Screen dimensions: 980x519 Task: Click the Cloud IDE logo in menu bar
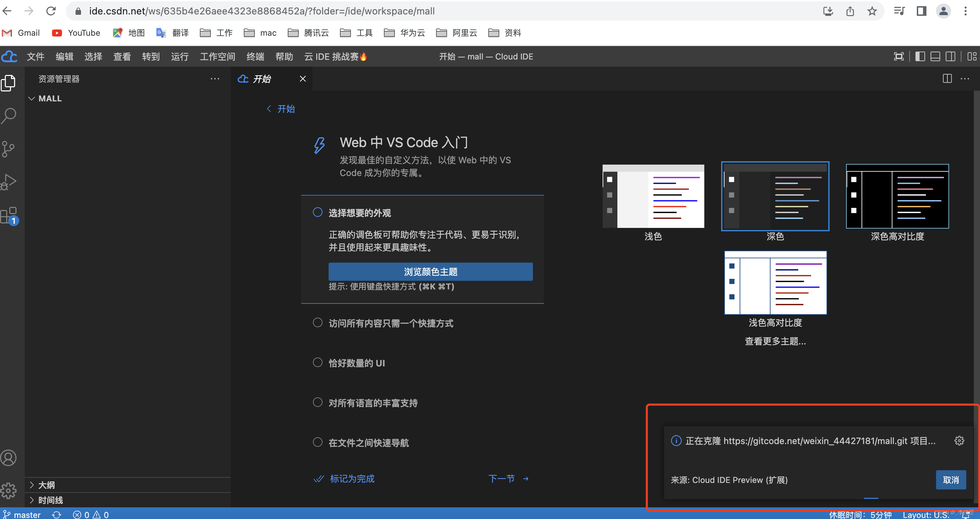tap(10, 57)
